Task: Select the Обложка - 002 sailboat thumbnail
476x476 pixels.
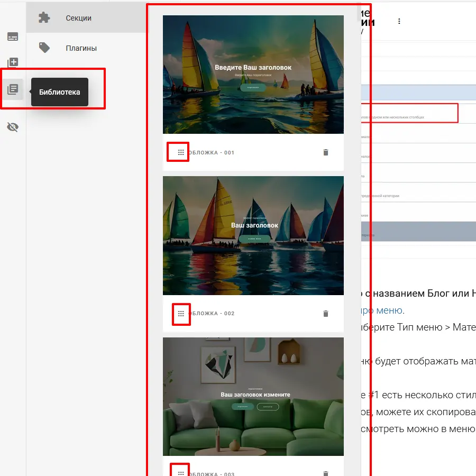Action: pos(253,235)
